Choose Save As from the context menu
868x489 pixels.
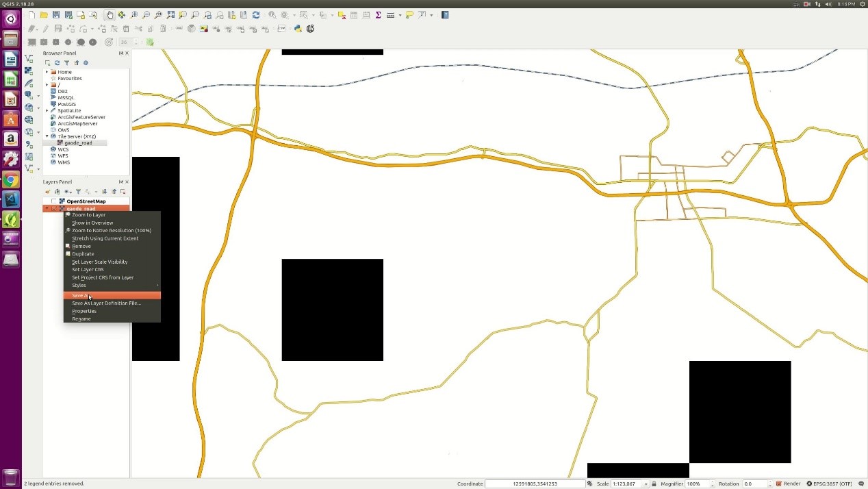tap(81, 296)
